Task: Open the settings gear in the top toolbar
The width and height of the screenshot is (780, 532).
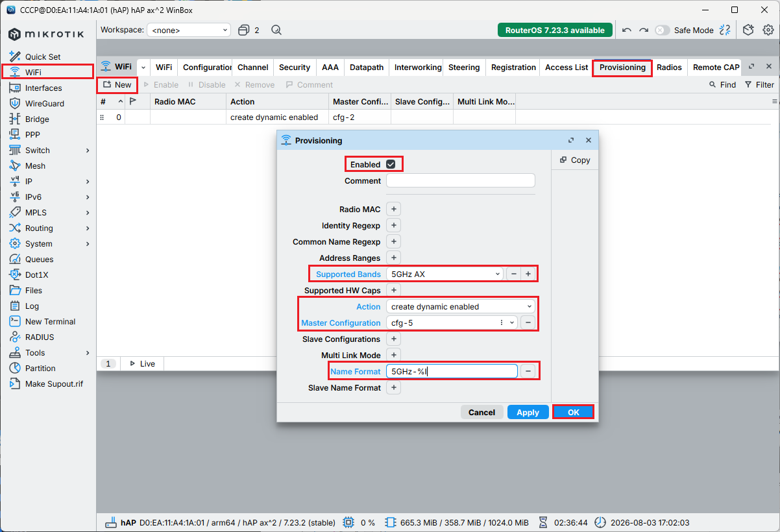Action: click(x=768, y=30)
